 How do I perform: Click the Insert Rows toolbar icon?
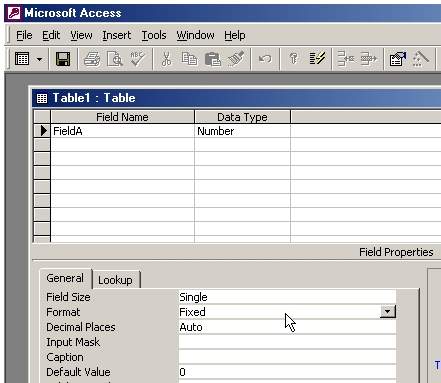point(346,59)
